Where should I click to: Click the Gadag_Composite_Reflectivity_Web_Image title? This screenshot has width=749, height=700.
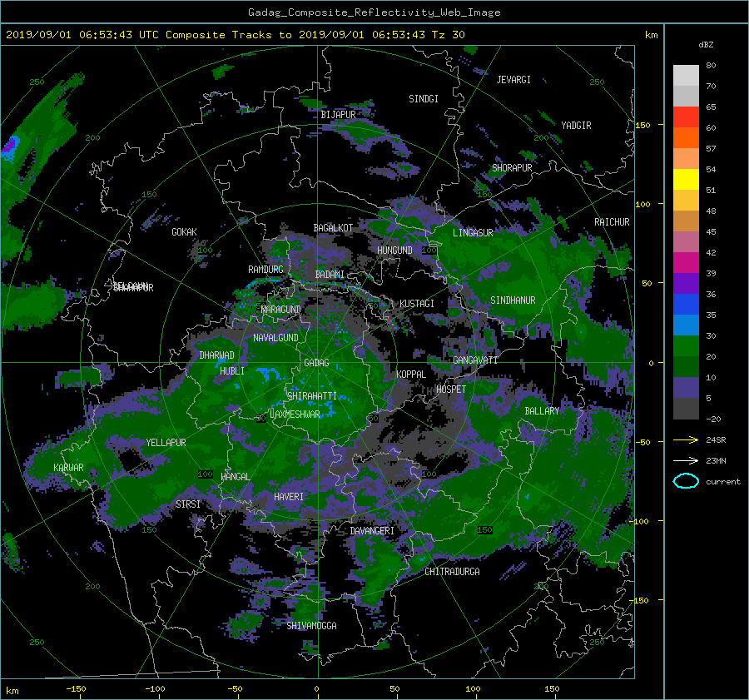pos(374,12)
